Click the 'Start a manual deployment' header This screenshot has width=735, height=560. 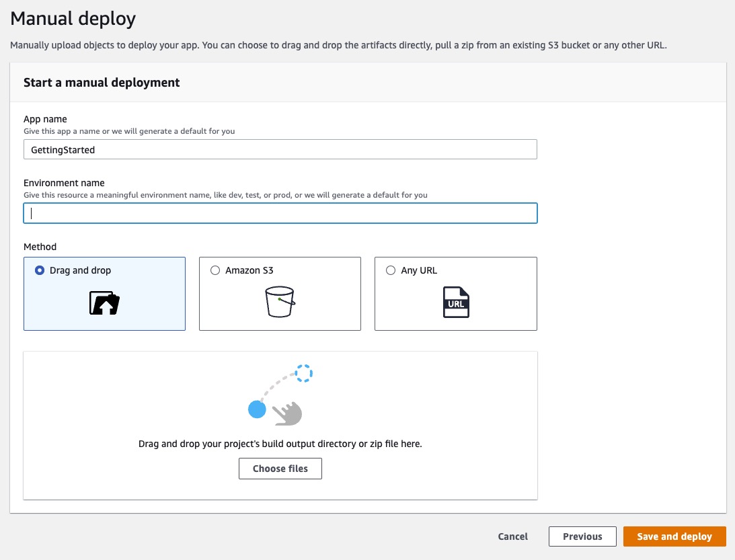[x=102, y=83]
